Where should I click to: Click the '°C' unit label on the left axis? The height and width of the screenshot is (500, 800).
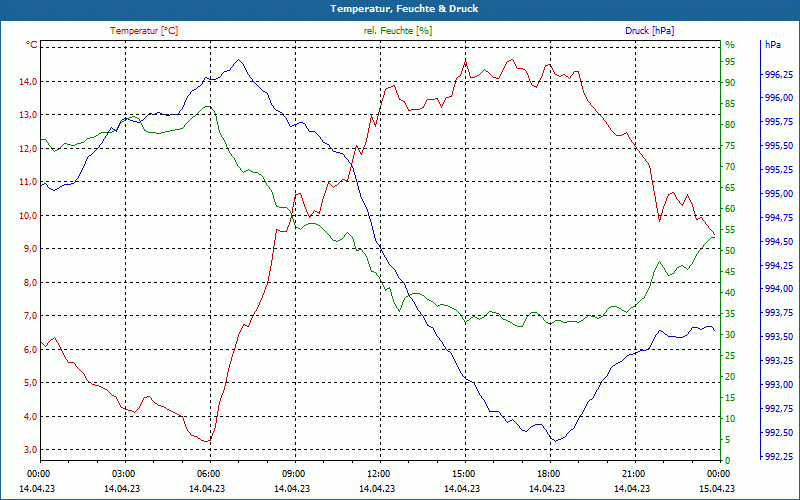32,45
